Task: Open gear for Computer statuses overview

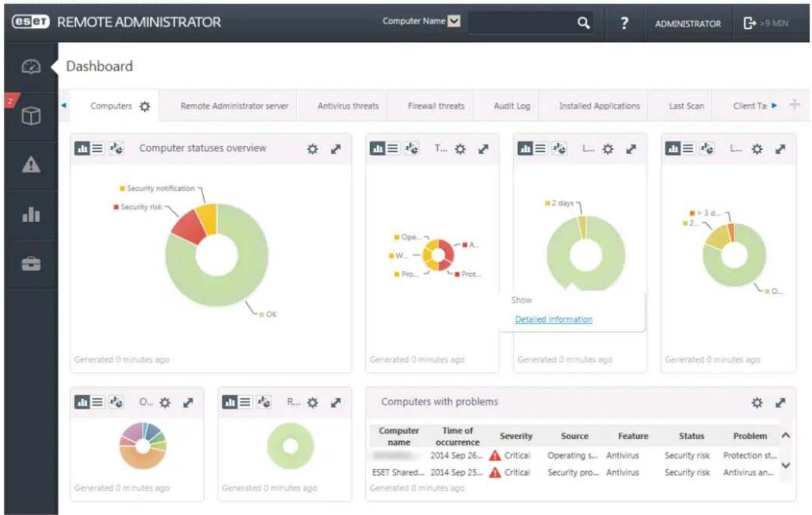Action: pyautogui.click(x=312, y=149)
